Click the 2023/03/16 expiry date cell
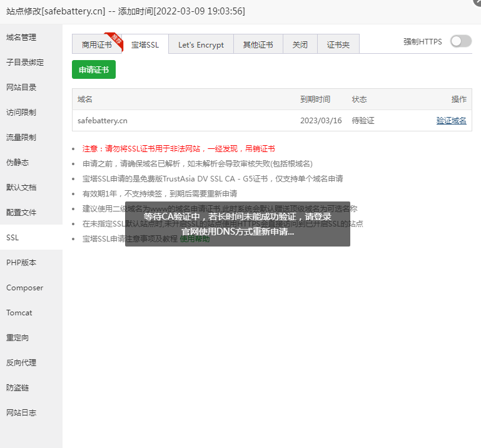Screen dimensions: 481x448 click(321, 121)
